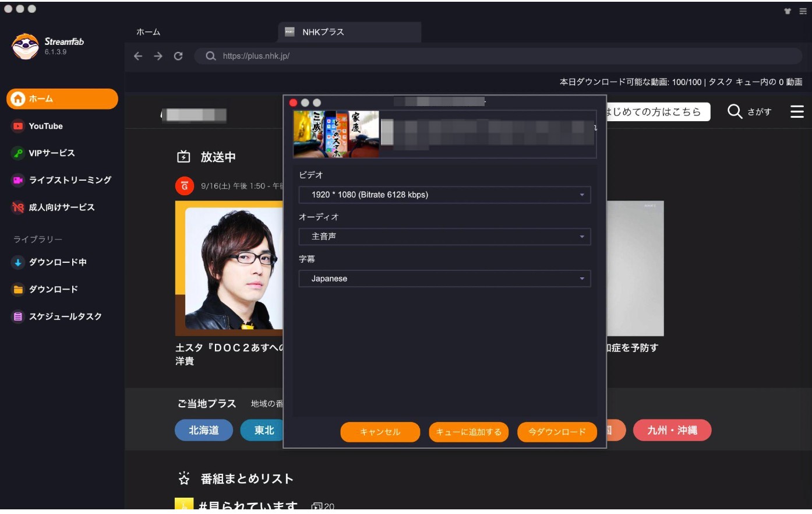Open the オーディオ 主音声 dropdown
The image size is (812, 514).
[444, 237]
